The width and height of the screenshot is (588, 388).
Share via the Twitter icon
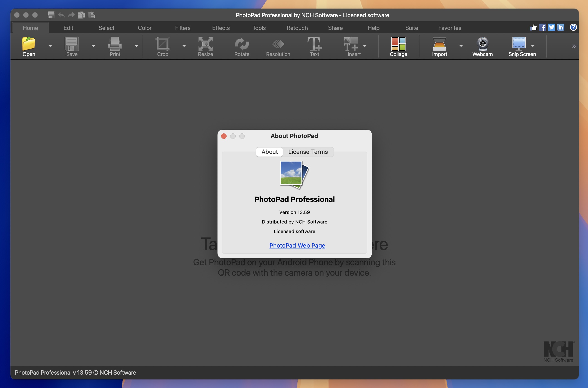click(x=552, y=27)
